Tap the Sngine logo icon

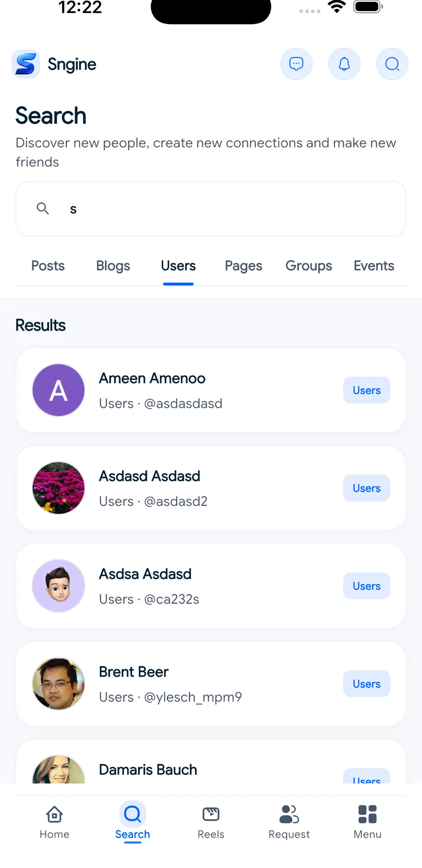pos(26,64)
